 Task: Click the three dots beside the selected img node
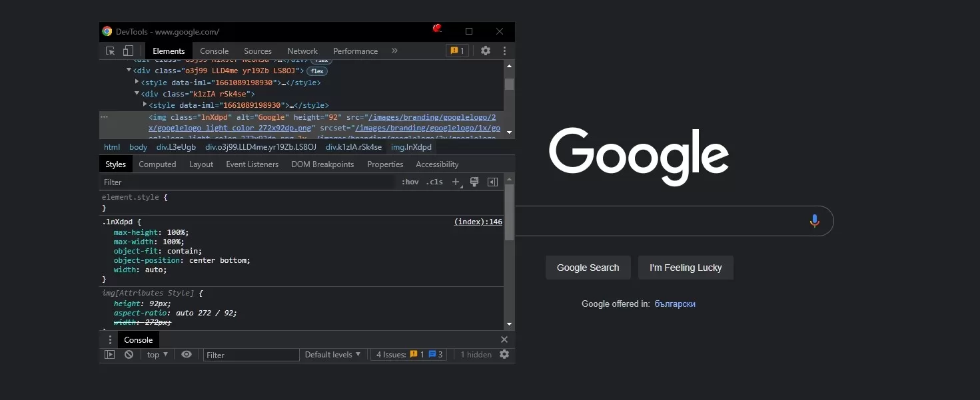coord(104,116)
